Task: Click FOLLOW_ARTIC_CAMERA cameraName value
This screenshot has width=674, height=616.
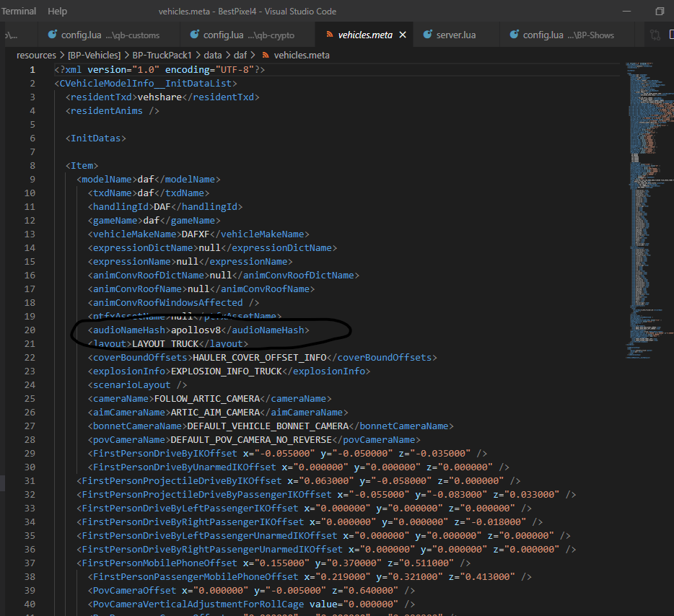Action: 207,399
